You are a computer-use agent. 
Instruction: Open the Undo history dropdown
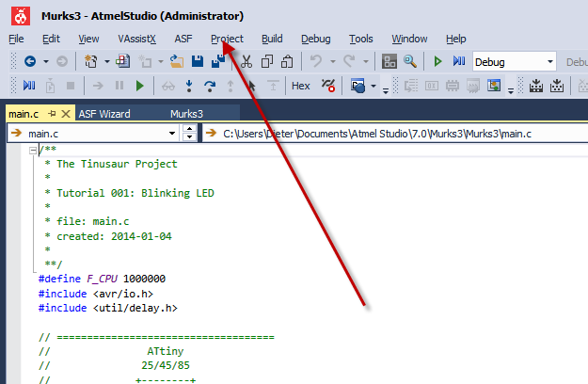[333, 61]
